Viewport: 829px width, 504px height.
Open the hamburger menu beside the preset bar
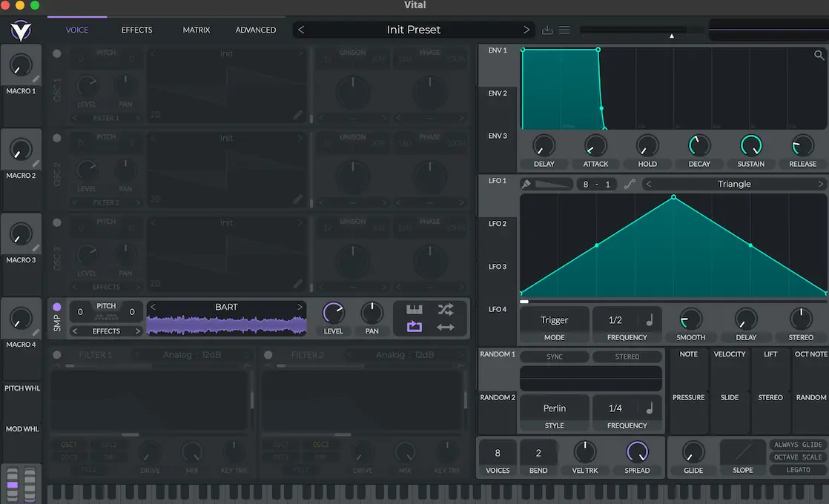pos(564,30)
